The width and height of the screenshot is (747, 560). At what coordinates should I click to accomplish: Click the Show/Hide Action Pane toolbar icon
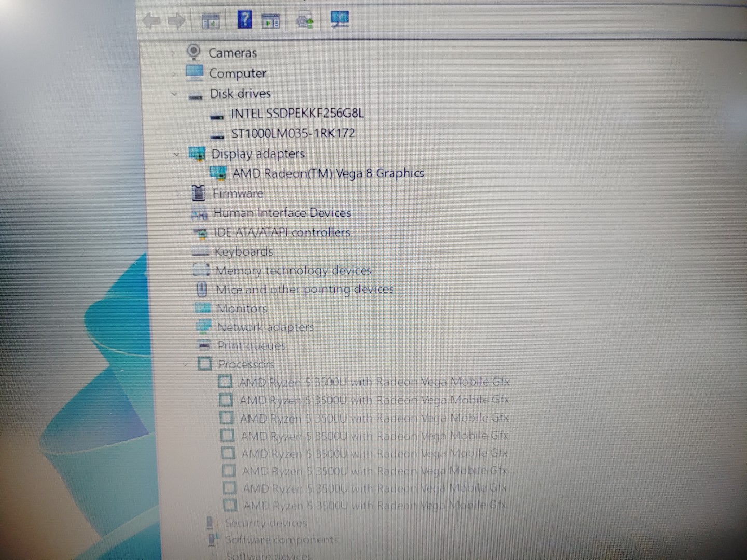(270, 21)
